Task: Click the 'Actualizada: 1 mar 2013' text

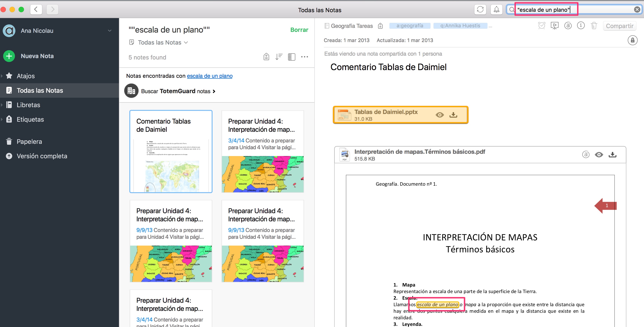Action: [405, 40]
